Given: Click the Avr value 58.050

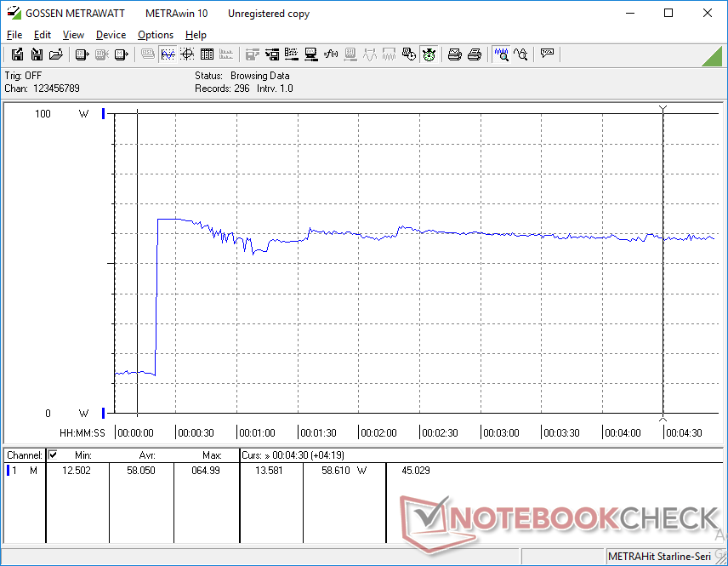Looking at the screenshot, I should 141,471.
